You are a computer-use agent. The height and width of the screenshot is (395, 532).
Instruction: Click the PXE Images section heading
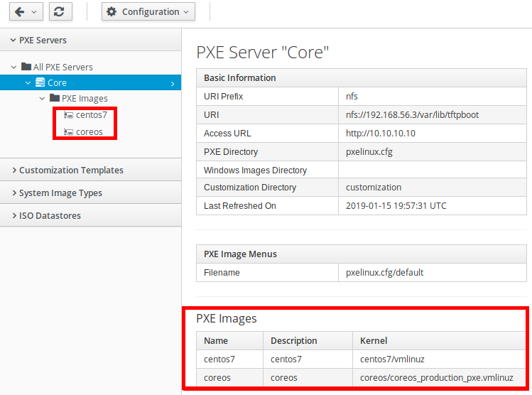(227, 318)
